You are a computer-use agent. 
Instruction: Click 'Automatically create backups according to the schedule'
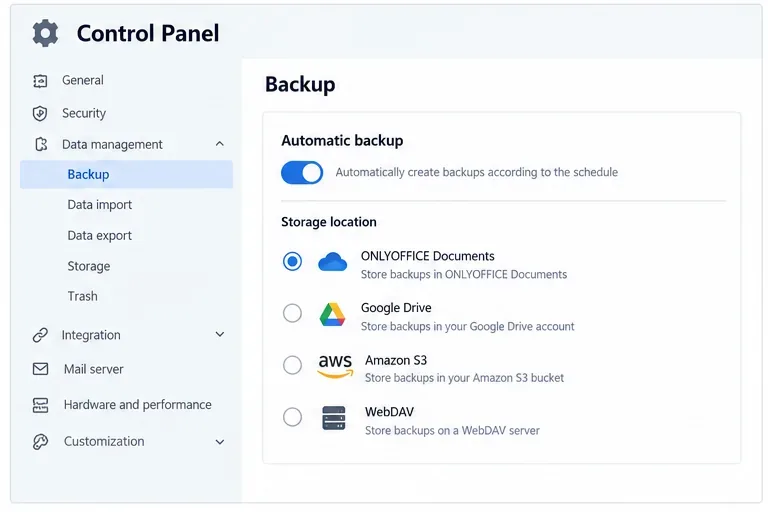pyautogui.click(x=477, y=172)
